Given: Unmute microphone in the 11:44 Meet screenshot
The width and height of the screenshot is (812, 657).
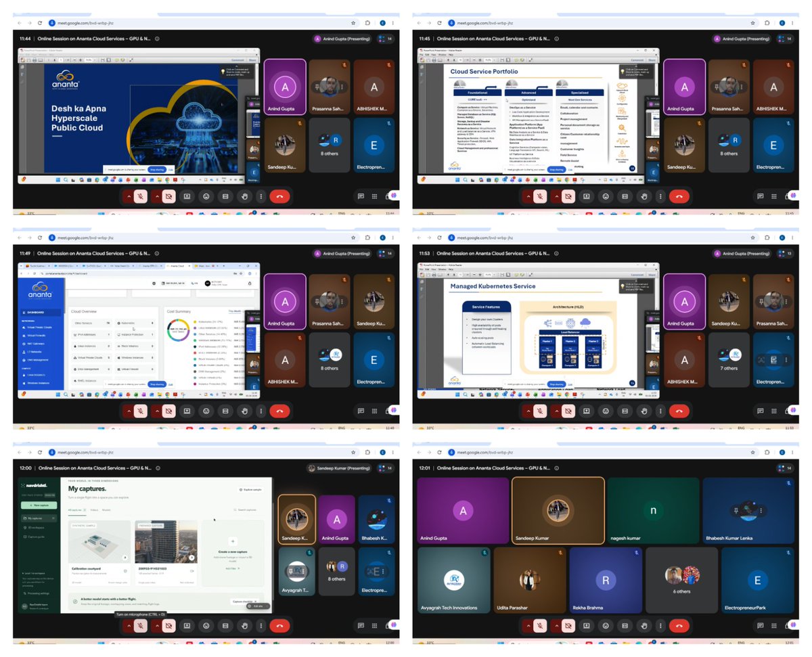Looking at the screenshot, I should tap(140, 196).
